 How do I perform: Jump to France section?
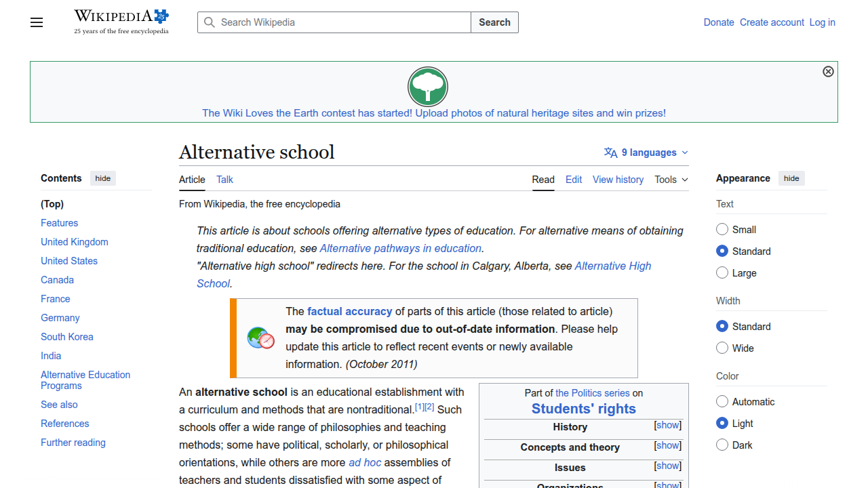click(x=55, y=299)
